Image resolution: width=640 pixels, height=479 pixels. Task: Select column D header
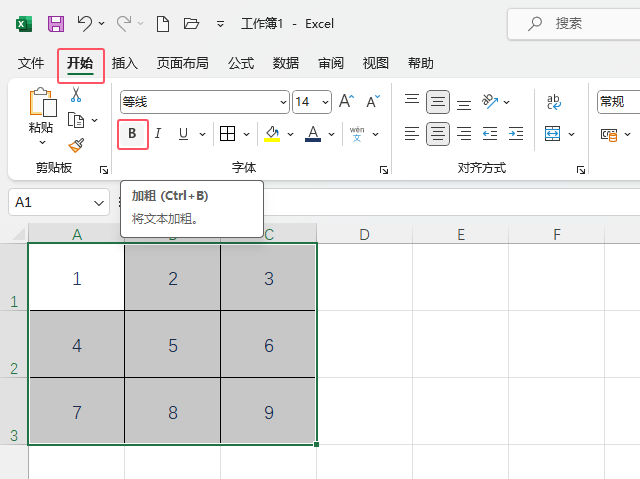[x=364, y=235]
